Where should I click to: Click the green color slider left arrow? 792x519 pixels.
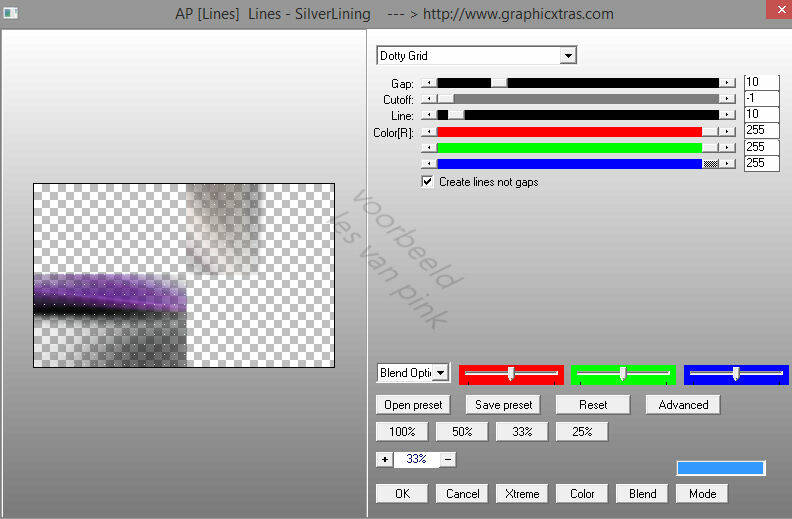[429, 148]
